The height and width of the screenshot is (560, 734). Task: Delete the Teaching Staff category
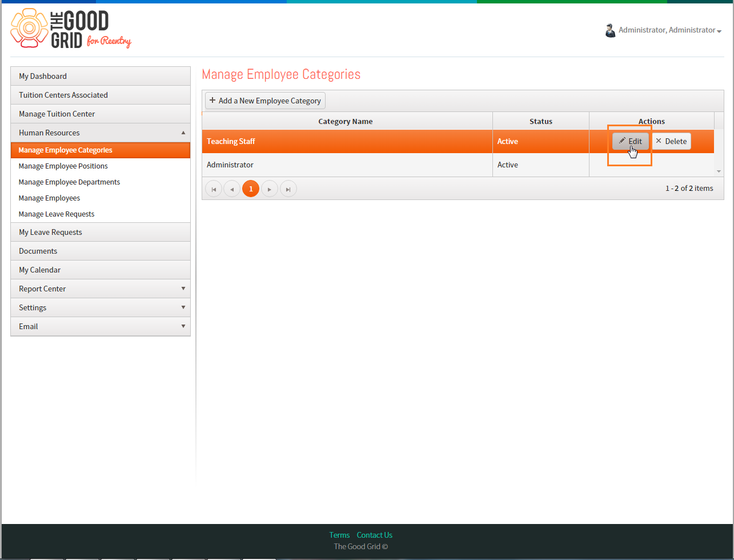[x=671, y=141]
